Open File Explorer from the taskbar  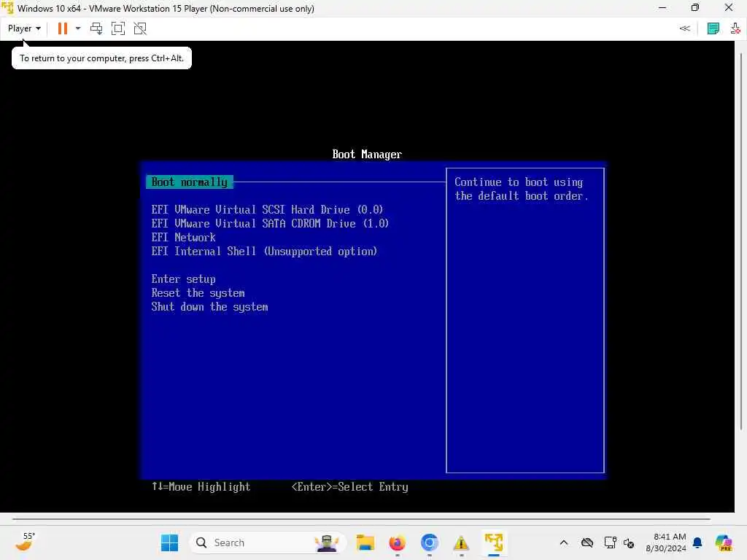[365, 542]
